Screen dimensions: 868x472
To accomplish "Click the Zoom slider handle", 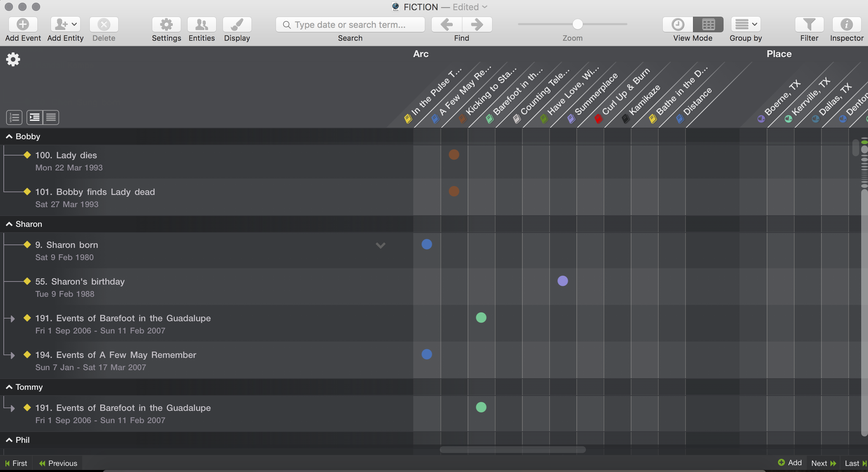I will pos(577,24).
